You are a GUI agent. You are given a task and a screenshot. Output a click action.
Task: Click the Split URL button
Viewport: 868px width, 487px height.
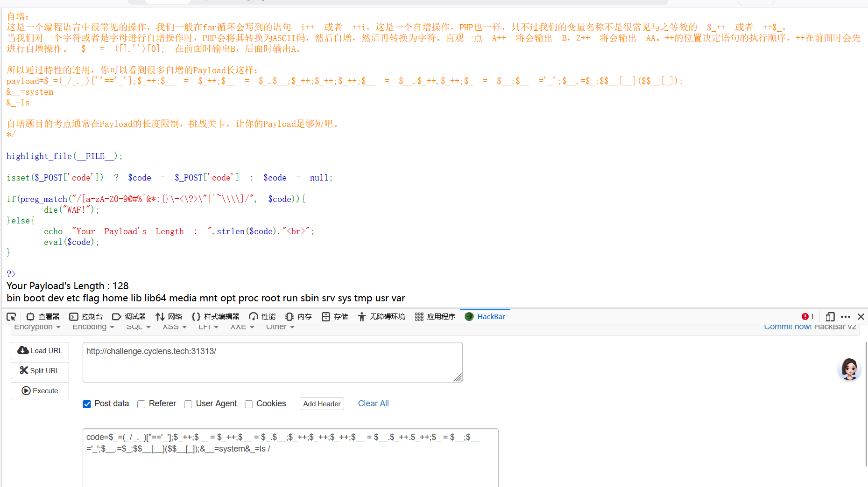(40, 371)
